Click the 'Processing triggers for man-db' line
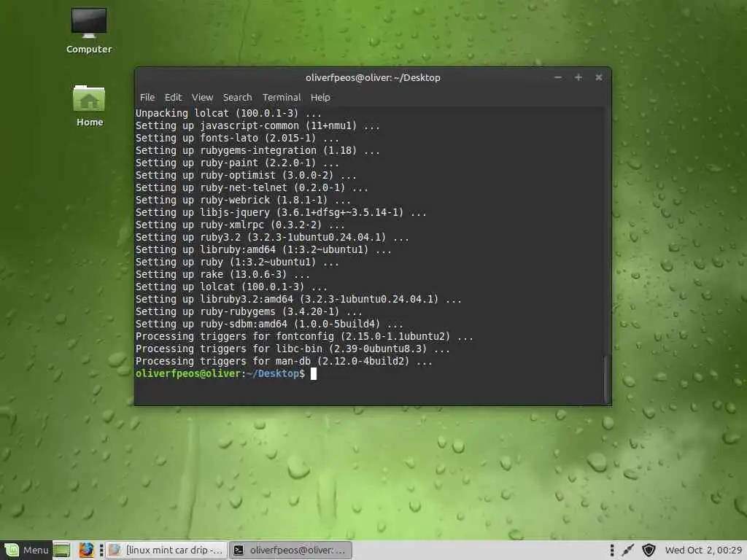Screen dimensions: 747x560 pyautogui.click(x=284, y=361)
